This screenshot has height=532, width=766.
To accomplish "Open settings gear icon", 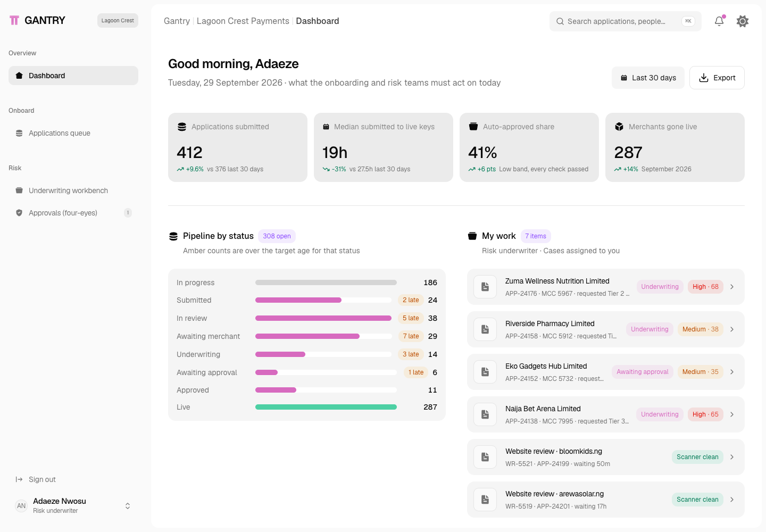I will (743, 21).
